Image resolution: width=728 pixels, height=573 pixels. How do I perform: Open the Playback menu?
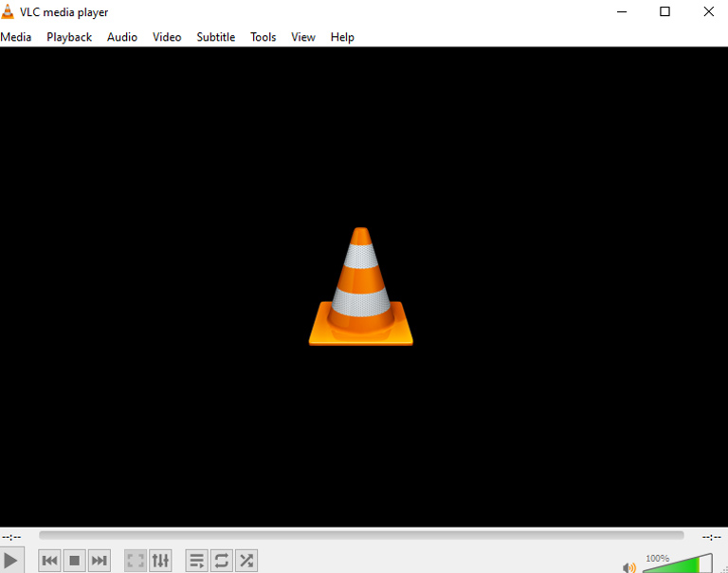click(69, 37)
